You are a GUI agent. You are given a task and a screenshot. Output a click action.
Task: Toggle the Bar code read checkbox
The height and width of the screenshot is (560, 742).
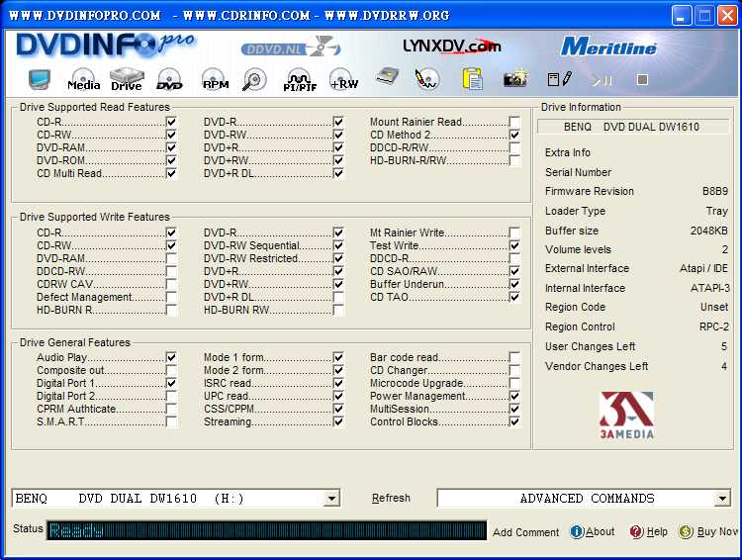(514, 357)
